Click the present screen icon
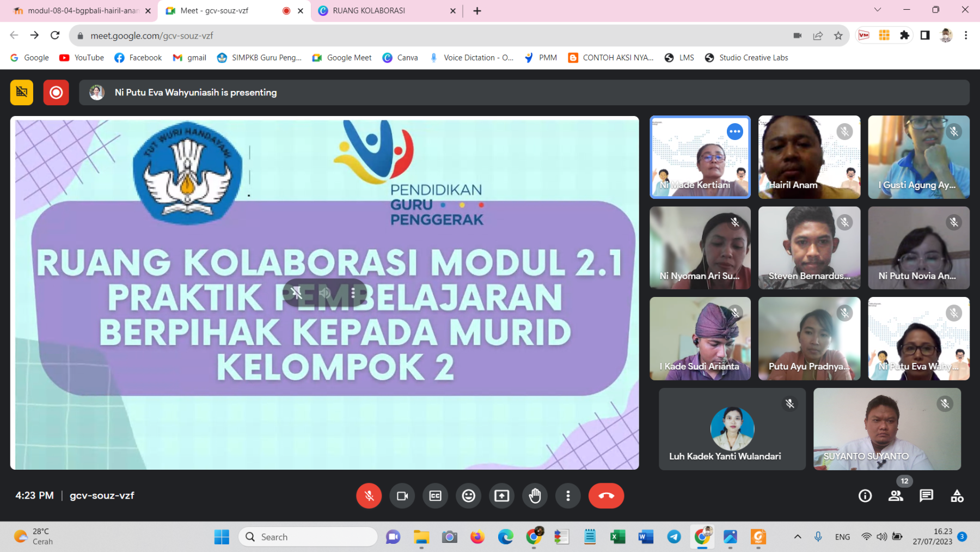The height and width of the screenshot is (552, 980). point(501,496)
